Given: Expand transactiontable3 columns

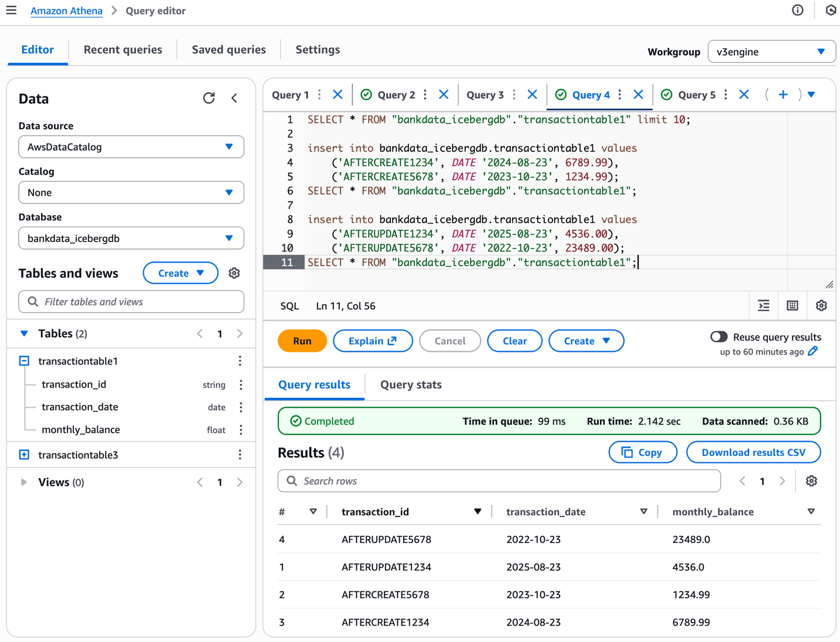Looking at the screenshot, I should coord(23,454).
